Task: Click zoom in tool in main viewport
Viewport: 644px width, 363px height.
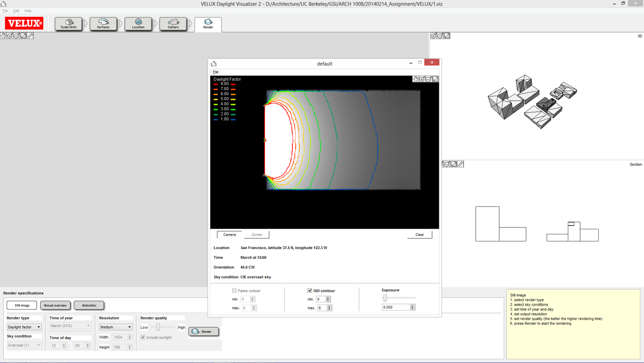Action: point(10,36)
